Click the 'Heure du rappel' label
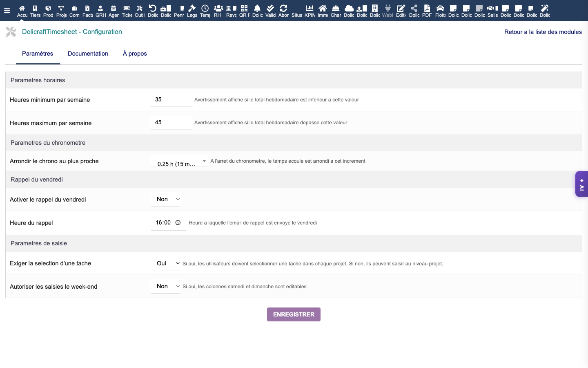This screenshot has height=368, width=588. [31, 223]
